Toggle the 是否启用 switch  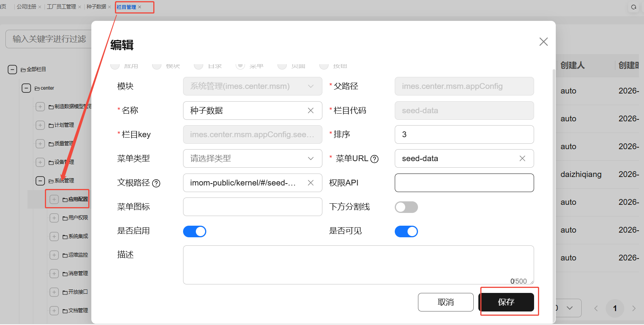(x=194, y=231)
